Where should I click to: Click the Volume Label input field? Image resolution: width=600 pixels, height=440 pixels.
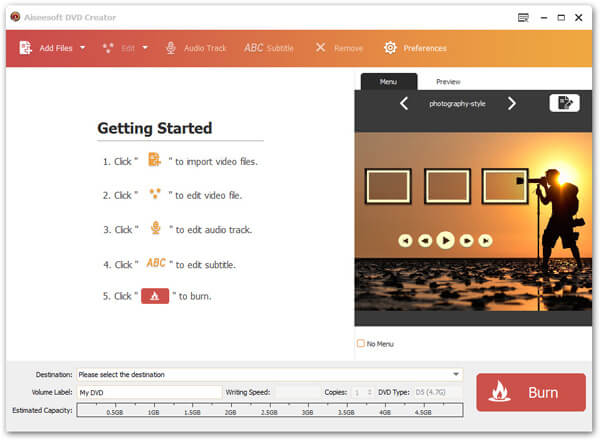149,392
